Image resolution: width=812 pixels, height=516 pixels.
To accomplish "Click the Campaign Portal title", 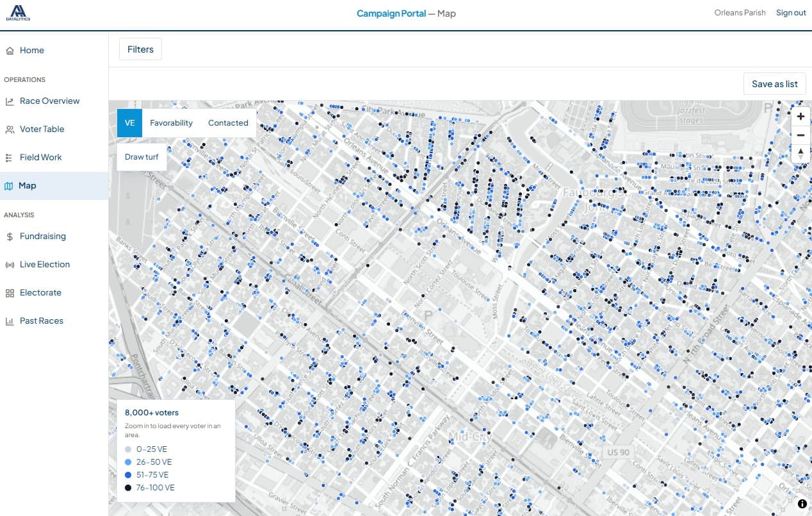I will coord(391,13).
